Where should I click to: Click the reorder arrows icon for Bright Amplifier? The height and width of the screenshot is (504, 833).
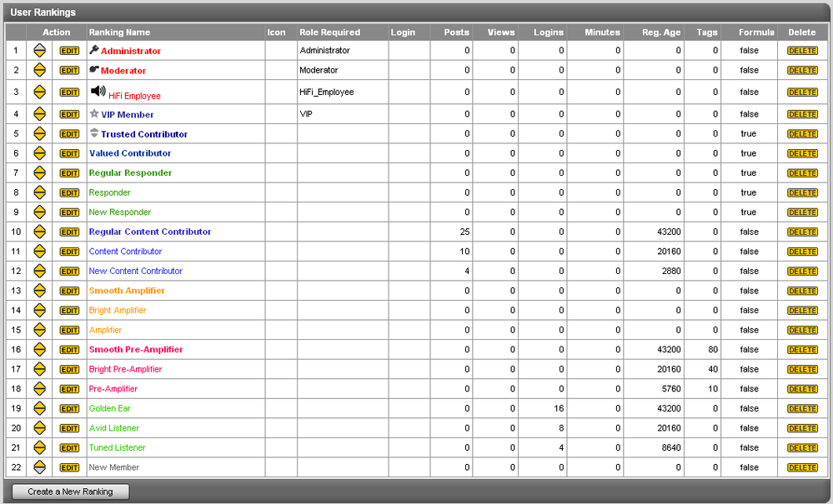pos(39,311)
